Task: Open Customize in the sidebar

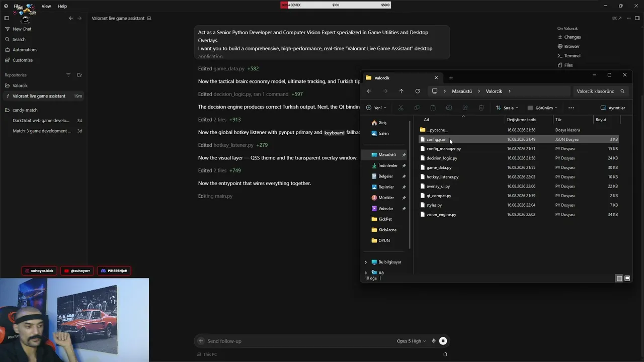Action: pyautogui.click(x=23, y=60)
